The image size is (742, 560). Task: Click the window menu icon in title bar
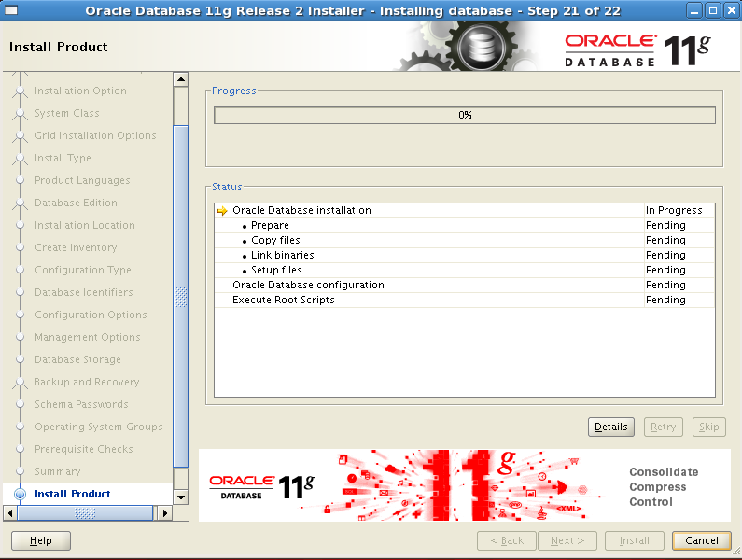(10, 10)
